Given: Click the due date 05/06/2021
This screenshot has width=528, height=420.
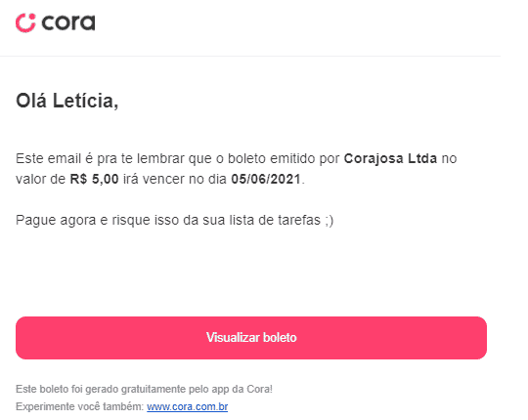Looking at the screenshot, I should click(x=266, y=179).
